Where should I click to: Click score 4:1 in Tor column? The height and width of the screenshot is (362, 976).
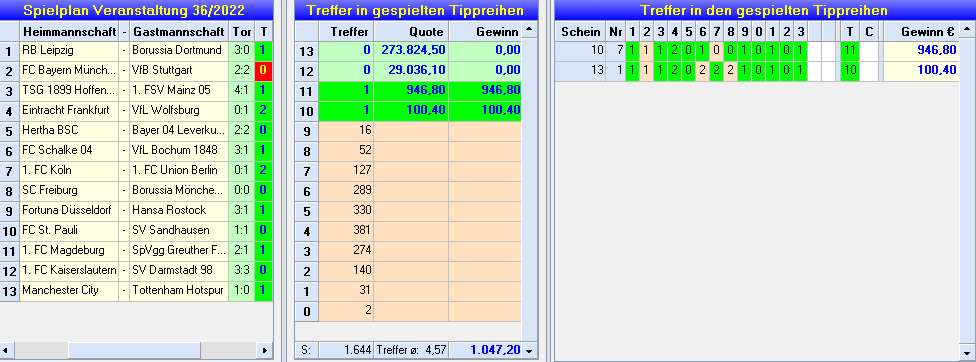pos(242,90)
